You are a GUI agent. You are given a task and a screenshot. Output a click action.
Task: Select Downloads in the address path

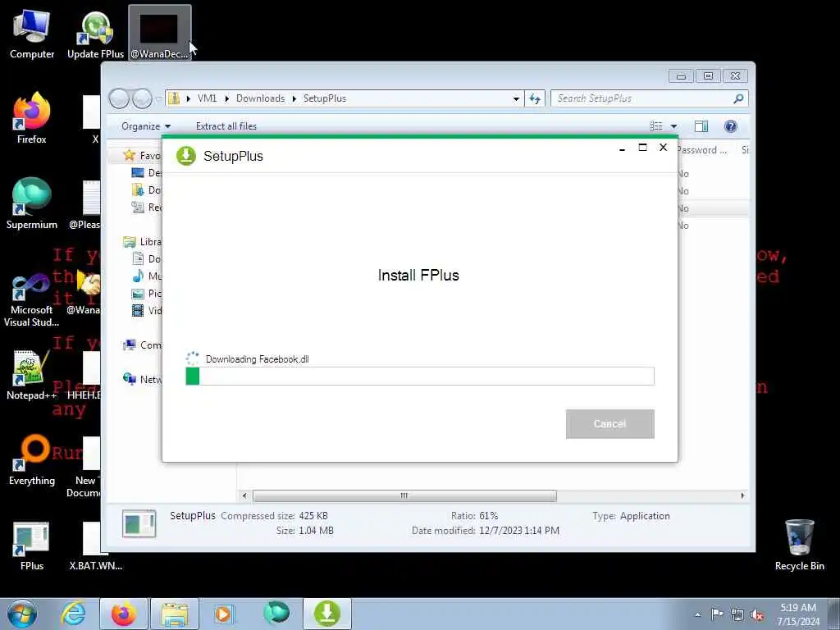[x=260, y=98]
